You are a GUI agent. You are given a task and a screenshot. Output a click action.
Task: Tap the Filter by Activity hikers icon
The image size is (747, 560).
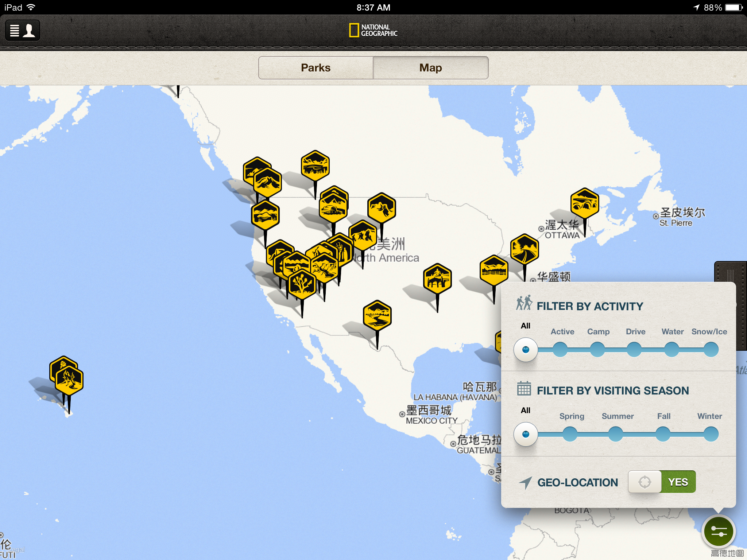point(524,303)
